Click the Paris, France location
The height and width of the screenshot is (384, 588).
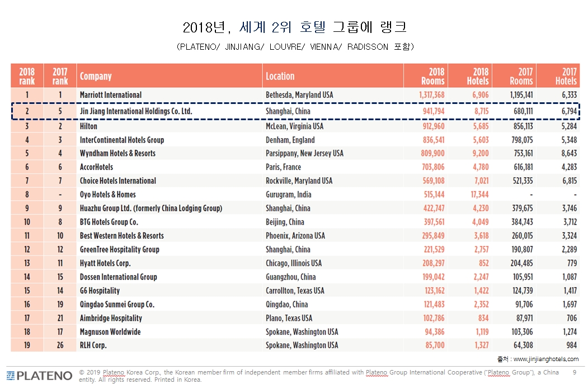(283, 167)
